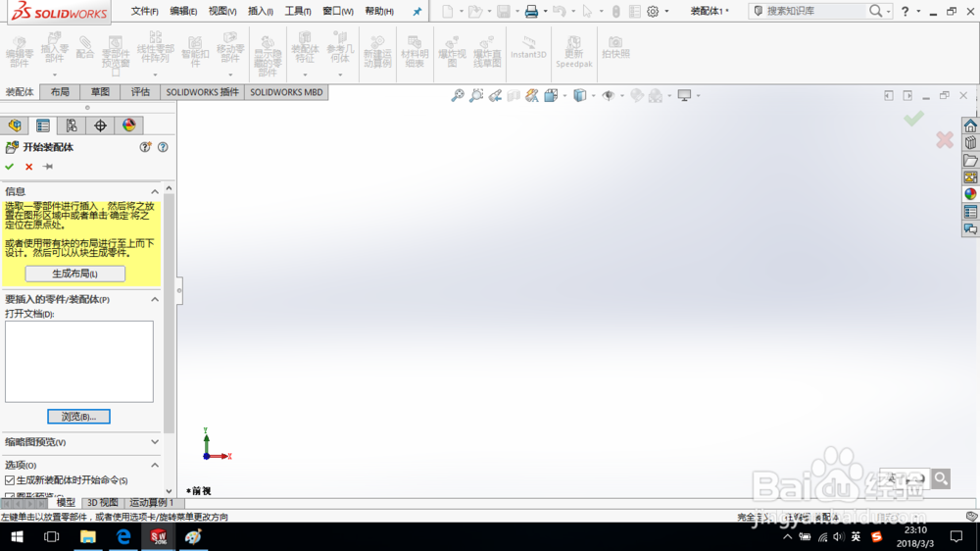The height and width of the screenshot is (551, 980).
Task: Collapse the 要插入的零件/装配体 section
Action: [x=155, y=300]
